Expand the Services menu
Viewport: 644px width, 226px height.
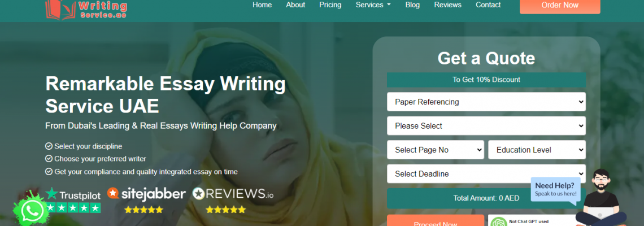[x=373, y=5]
